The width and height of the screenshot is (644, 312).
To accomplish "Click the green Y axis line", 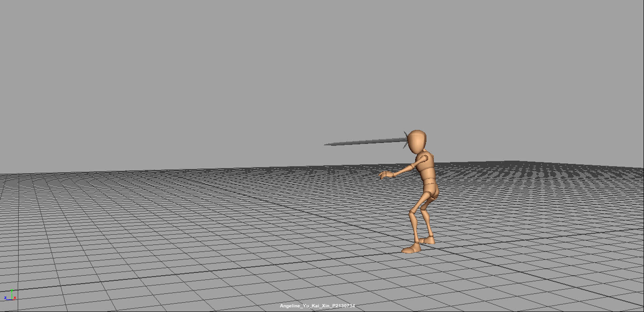I will point(12,296).
